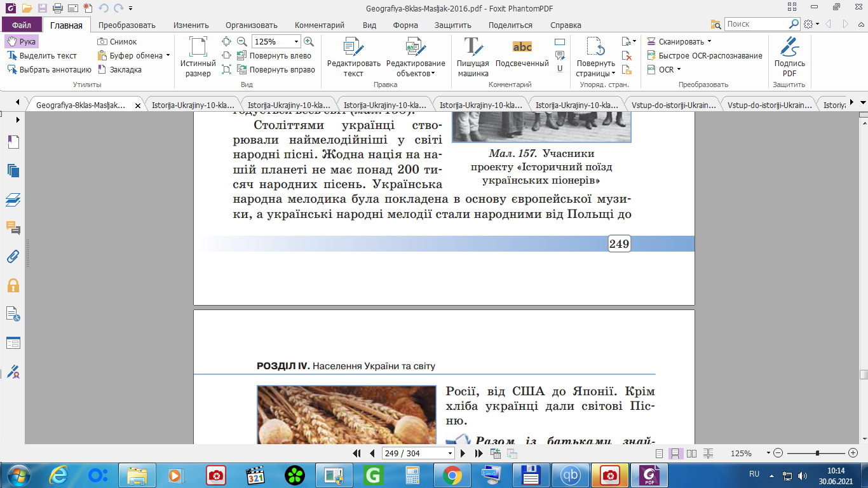Expand Редактирование объектов dropdown
The width and height of the screenshot is (868, 488).
coord(416,57)
